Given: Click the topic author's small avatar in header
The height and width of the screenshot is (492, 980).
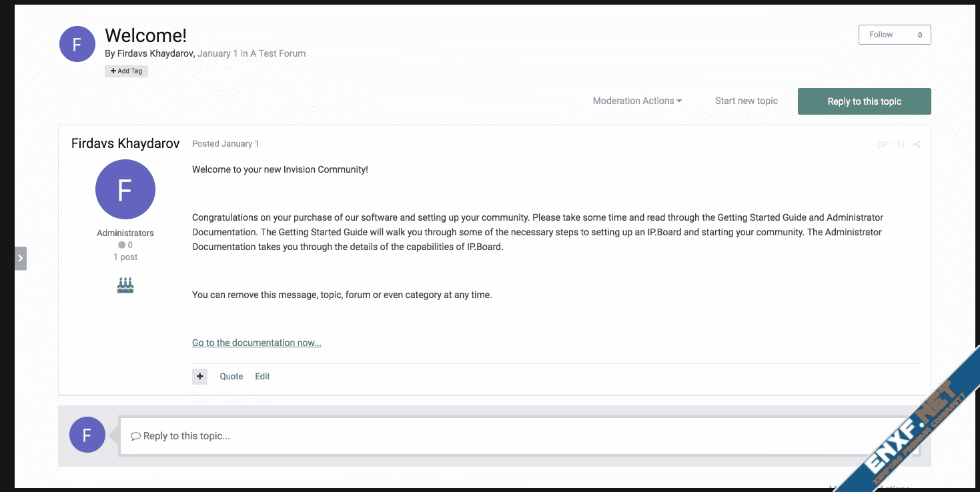Looking at the screenshot, I should (77, 44).
